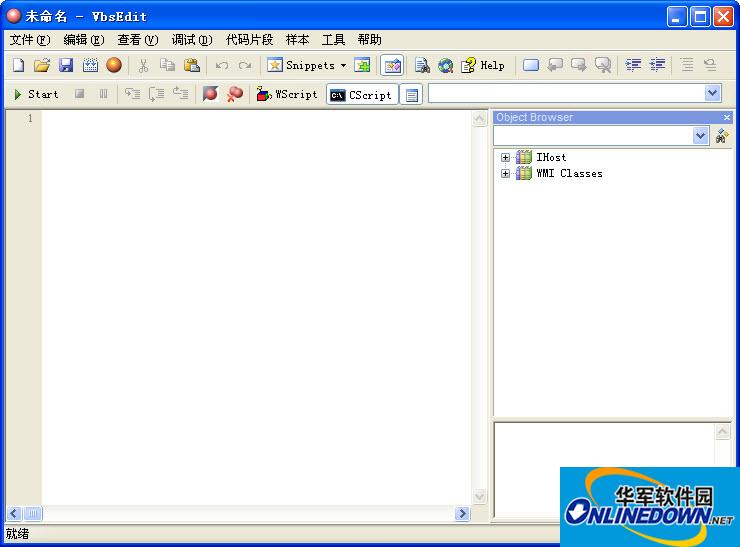Click the find-in-document icon

click(x=422, y=65)
